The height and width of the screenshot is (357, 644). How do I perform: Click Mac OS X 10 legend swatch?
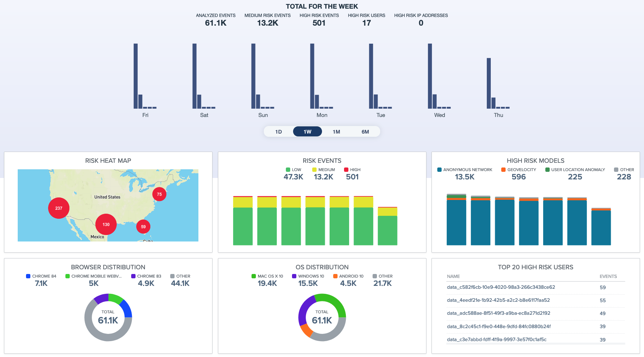[x=254, y=276]
